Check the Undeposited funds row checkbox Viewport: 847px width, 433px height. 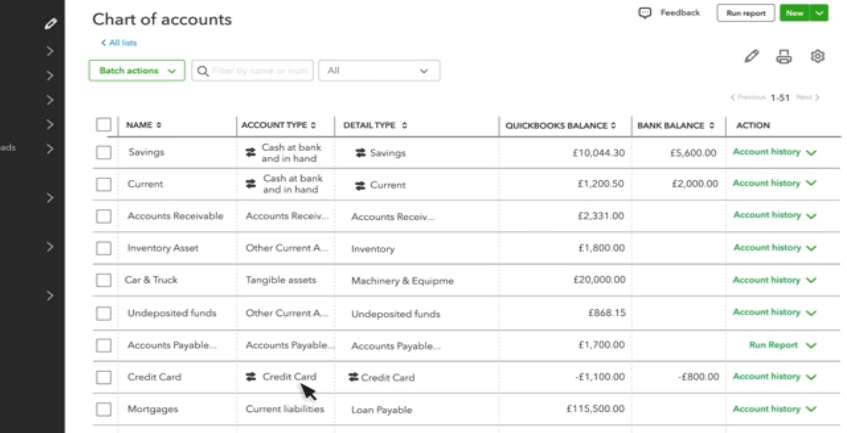tap(103, 313)
